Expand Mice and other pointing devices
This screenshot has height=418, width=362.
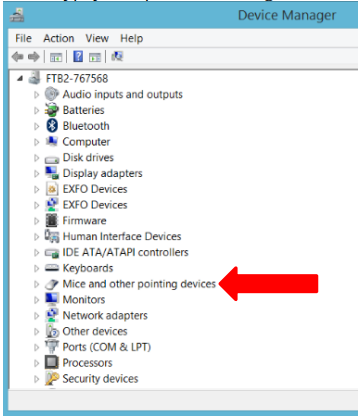[36, 284]
